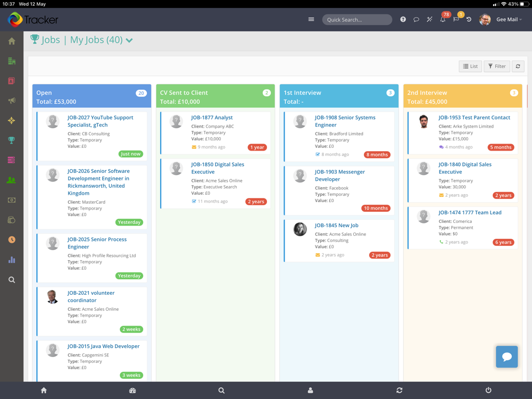Open the banknote icon in sidebar
The height and width of the screenshot is (399, 532).
(12, 200)
